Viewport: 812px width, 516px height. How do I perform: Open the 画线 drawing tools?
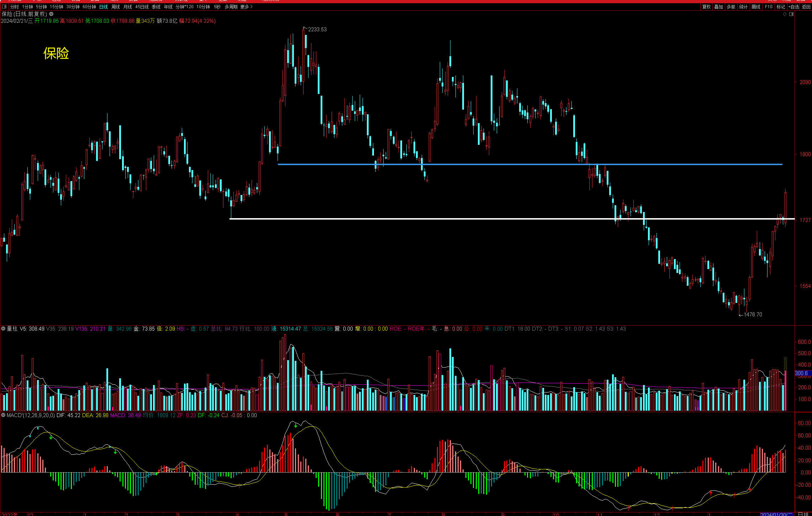[x=756, y=7]
